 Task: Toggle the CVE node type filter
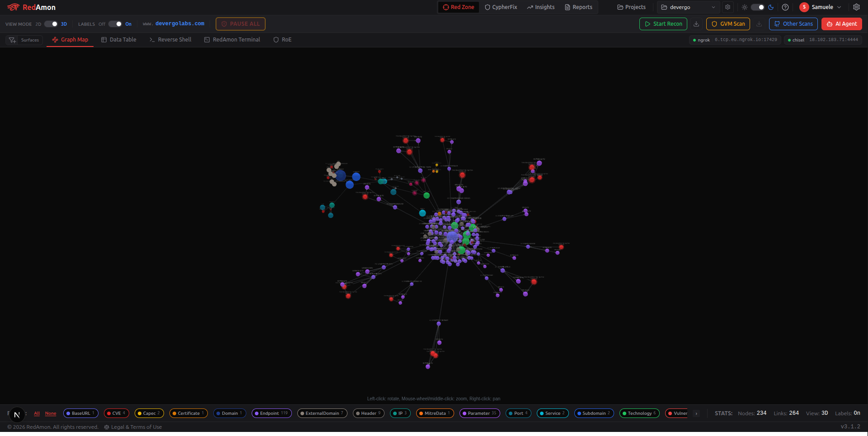(x=117, y=413)
